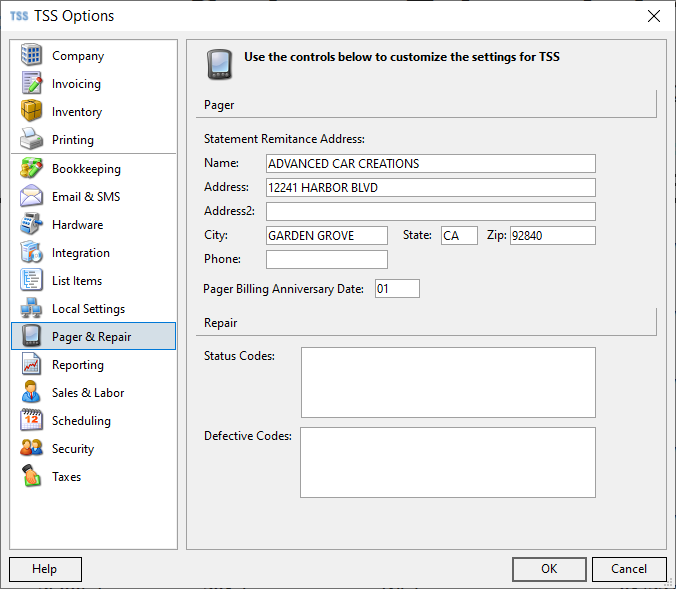Select the Scheduling calendar icon
Viewport: 676px width, 589px height.
(31, 420)
